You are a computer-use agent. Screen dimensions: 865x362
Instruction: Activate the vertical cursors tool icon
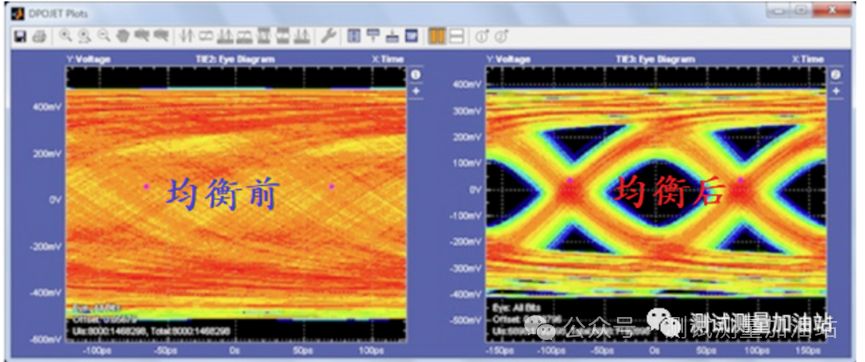coord(187,36)
